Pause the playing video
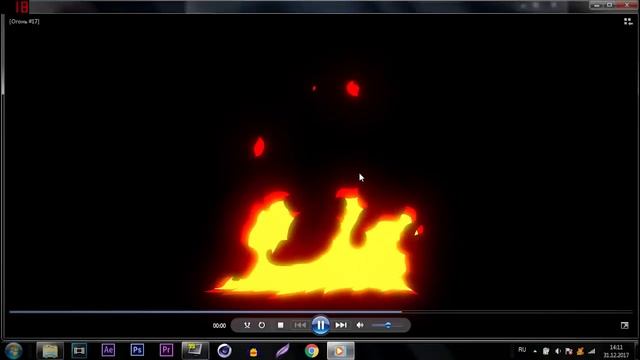The height and width of the screenshot is (360, 640). pyautogui.click(x=320, y=325)
